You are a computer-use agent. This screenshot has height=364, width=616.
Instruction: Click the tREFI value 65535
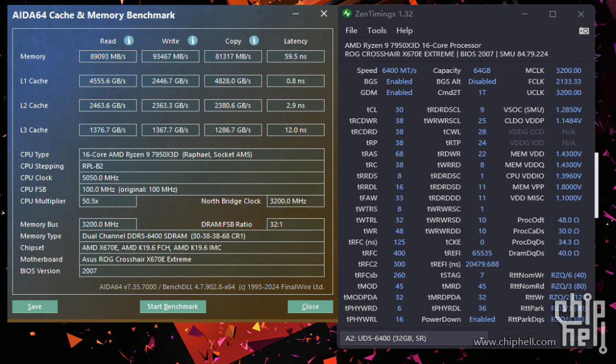tap(482, 253)
